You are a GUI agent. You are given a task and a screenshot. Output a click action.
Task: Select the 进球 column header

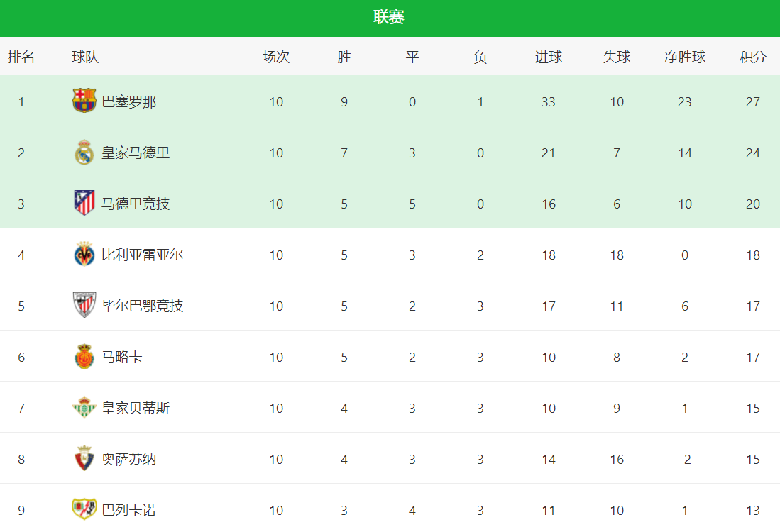[x=549, y=57]
